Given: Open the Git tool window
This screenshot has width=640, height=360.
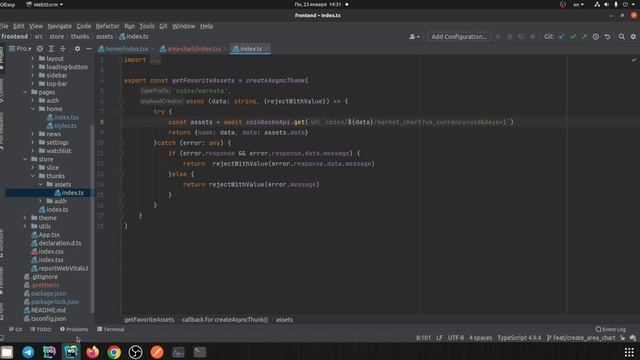Looking at the screenshot, I should [x=16, y=329].
